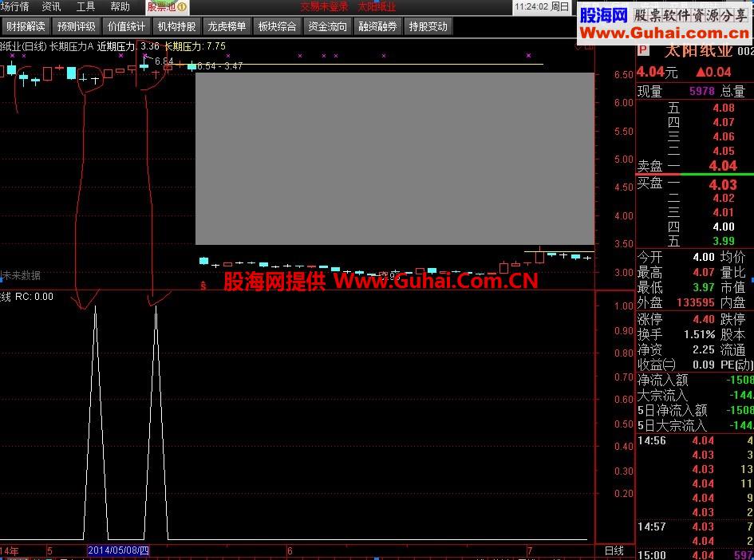The height and width of the screenshot is (560, 754).
Task: Click the orange circled 1 badge on 股票池
Action: (182, 6)
